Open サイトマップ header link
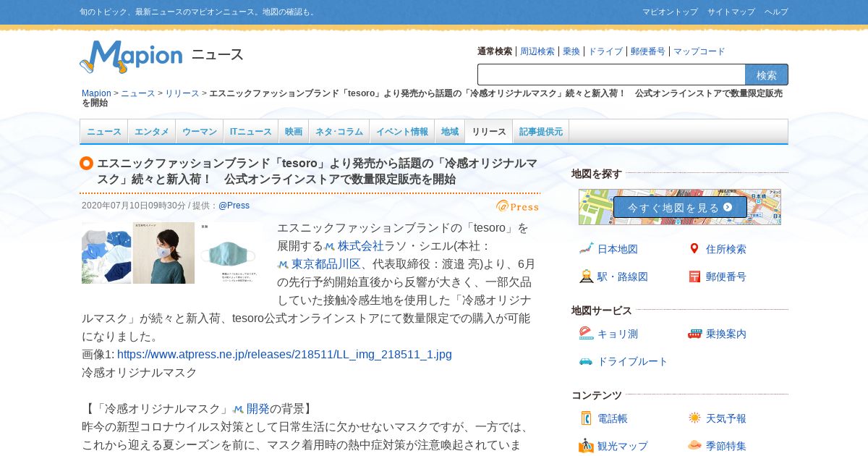 pyautogui.click(x=731, y=12)
